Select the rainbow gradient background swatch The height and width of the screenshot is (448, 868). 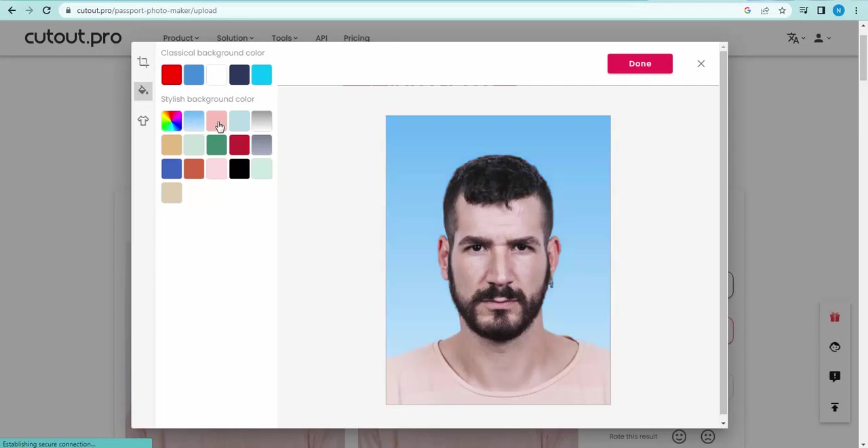coord(171,120)
